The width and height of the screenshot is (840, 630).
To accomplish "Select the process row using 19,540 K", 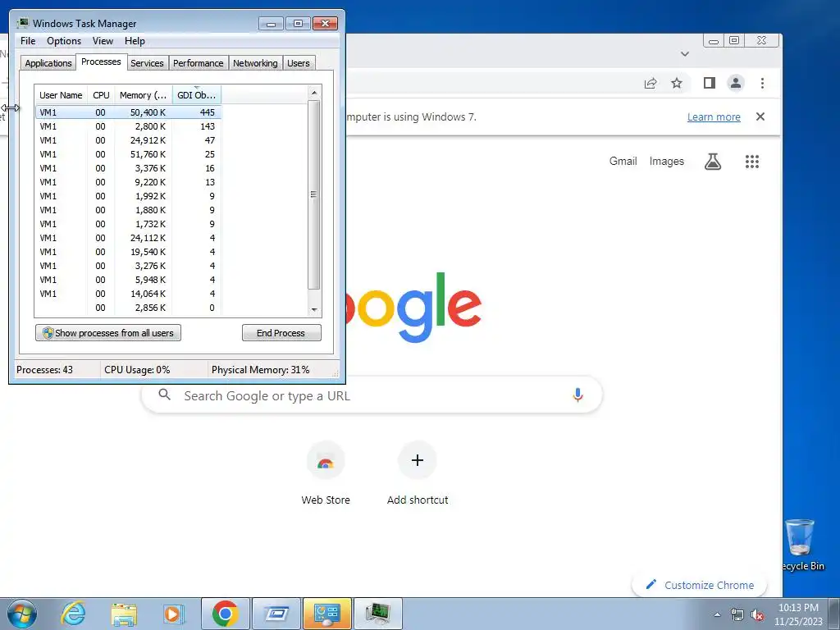I will pyautogui.click(x=129, y=252).
